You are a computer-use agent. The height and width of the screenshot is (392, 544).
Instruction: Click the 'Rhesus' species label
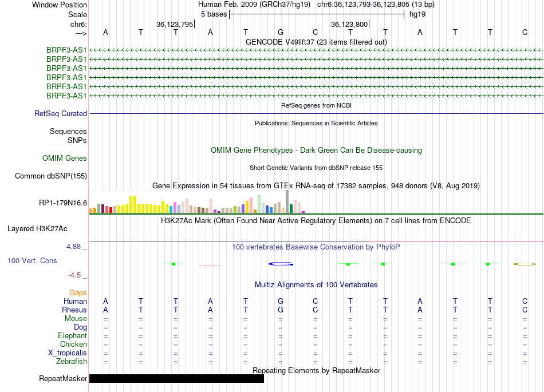click(x=74, y=310)
